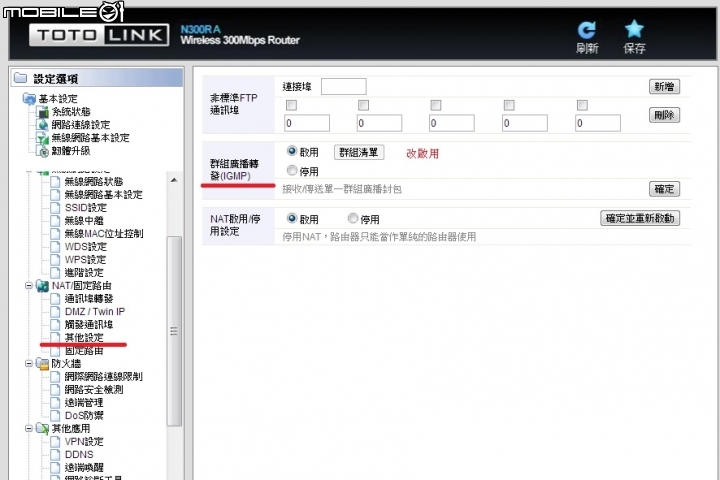
Task: Click the page icon beside WPS設定
Action: click(55, 260)
